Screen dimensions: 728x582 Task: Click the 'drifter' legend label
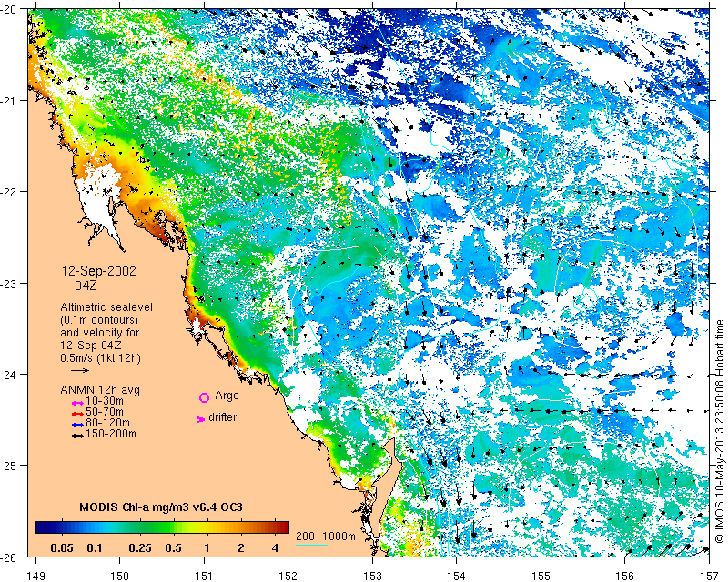pyautogui.click(x=222, y=417)
